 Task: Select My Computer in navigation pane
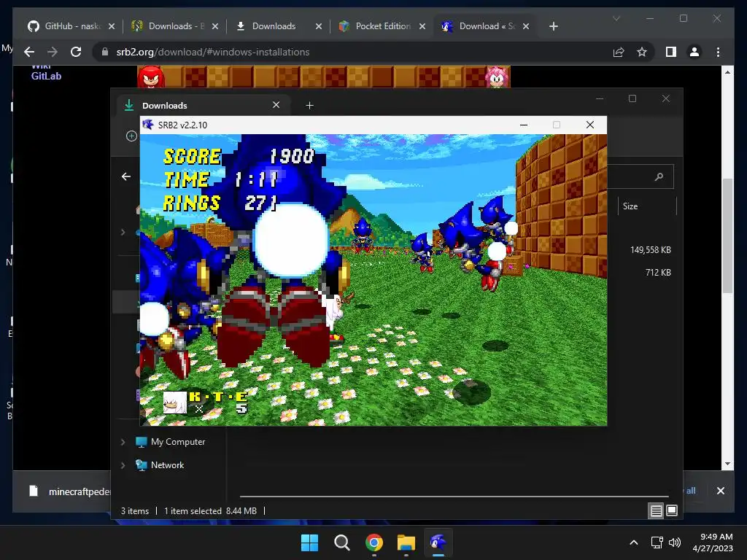178,442
